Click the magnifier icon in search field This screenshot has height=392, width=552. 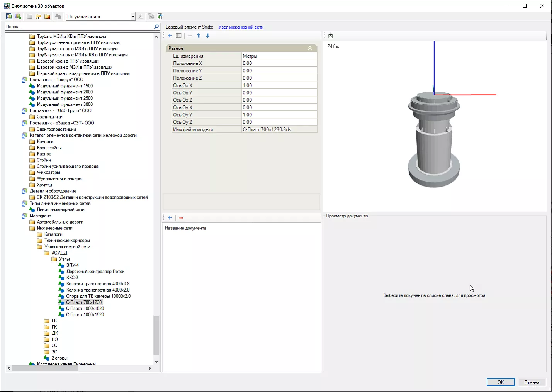tap(156, 27)
